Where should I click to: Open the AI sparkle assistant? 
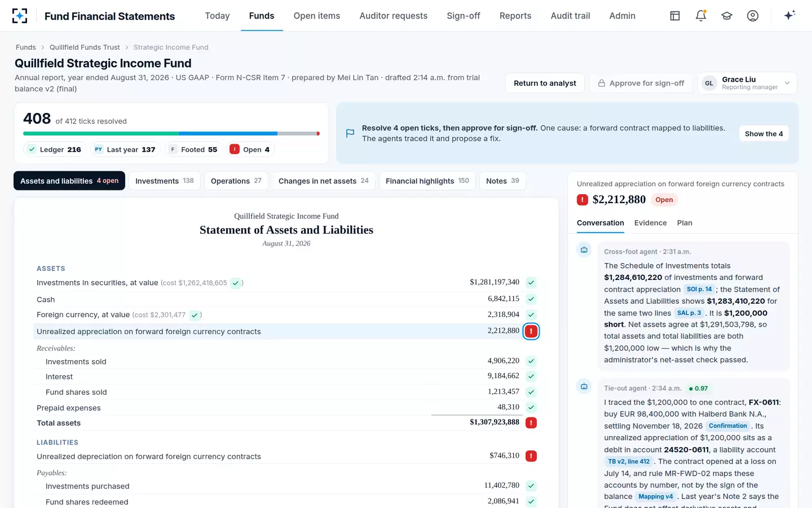(789, 15)
